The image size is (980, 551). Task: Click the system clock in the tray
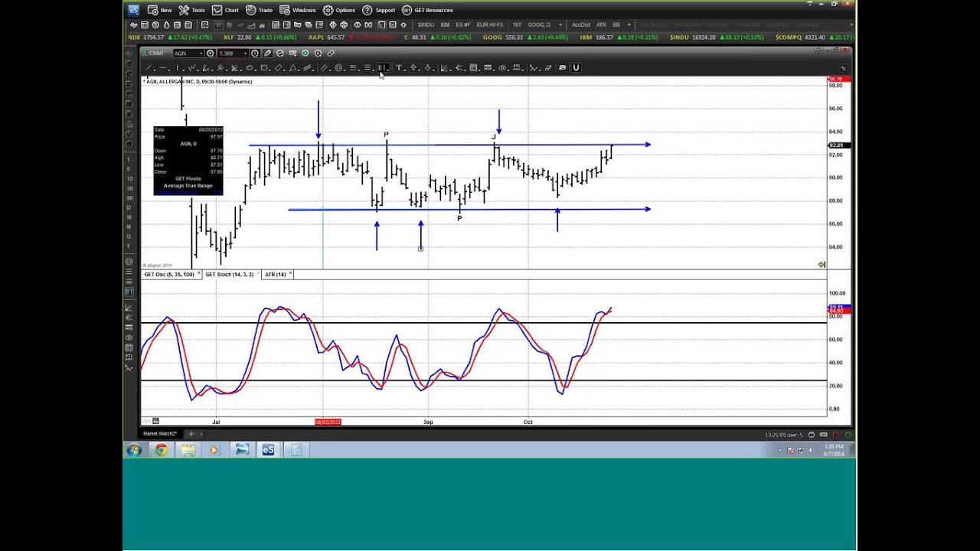[x=833, y=450]
